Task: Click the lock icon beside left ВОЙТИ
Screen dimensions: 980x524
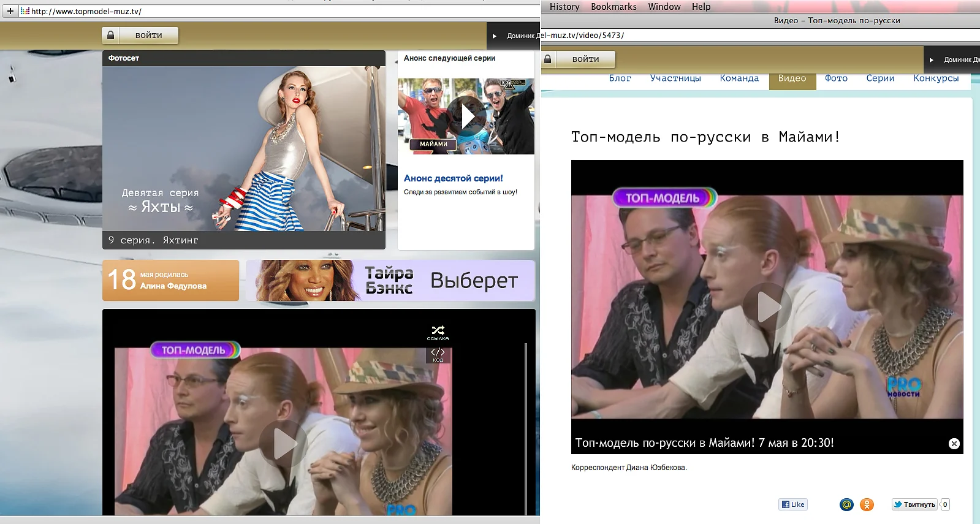Action: 110,36
